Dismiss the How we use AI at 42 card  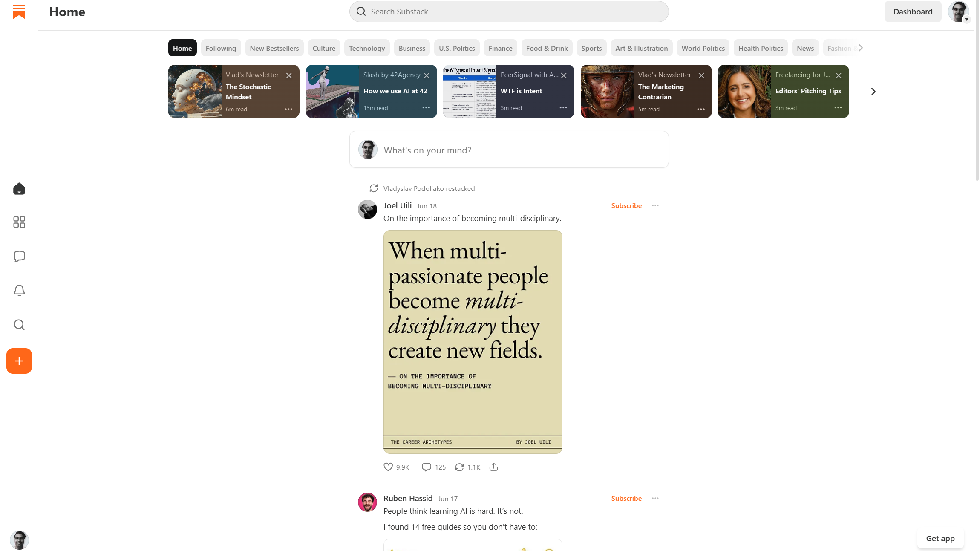[427, 75]
